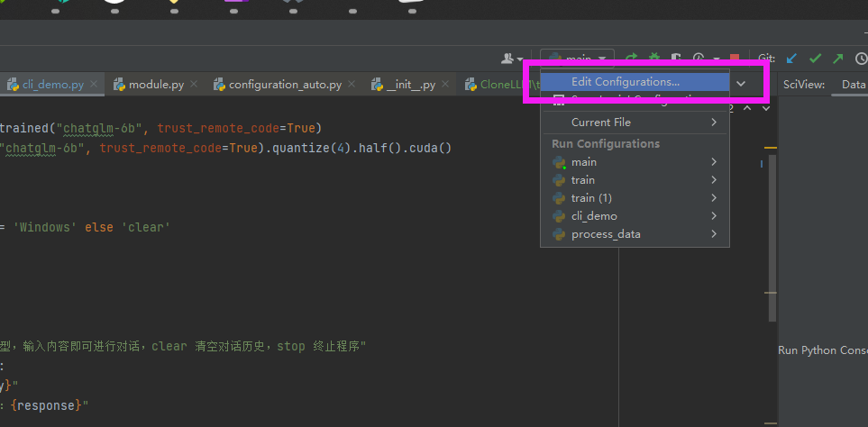This screenshot has height=427, width=868.
Task: Open the user account dropdown
Action: [512, 58]
